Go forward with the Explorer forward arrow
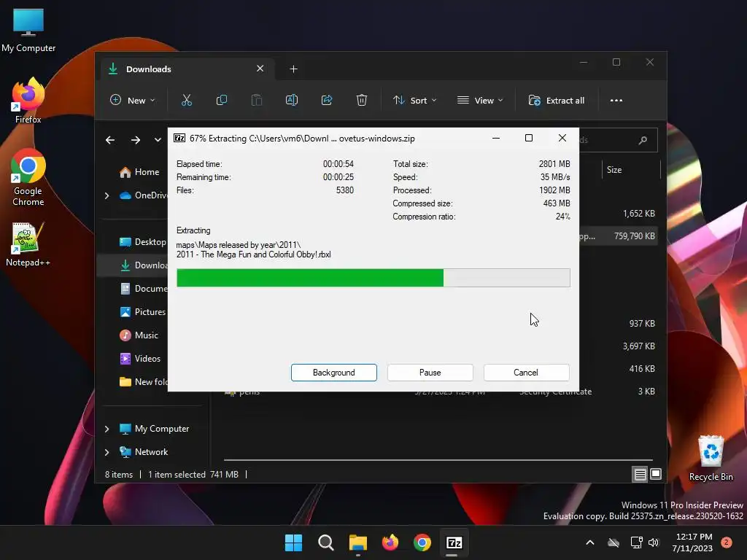 coord(136,140)
